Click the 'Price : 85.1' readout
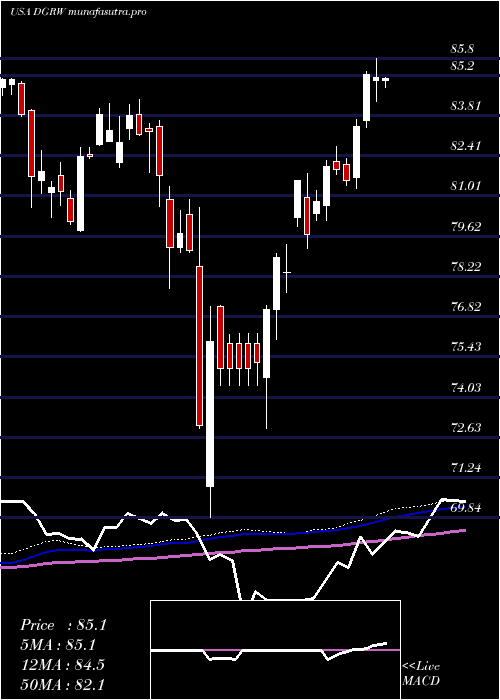 pos(63,625)
